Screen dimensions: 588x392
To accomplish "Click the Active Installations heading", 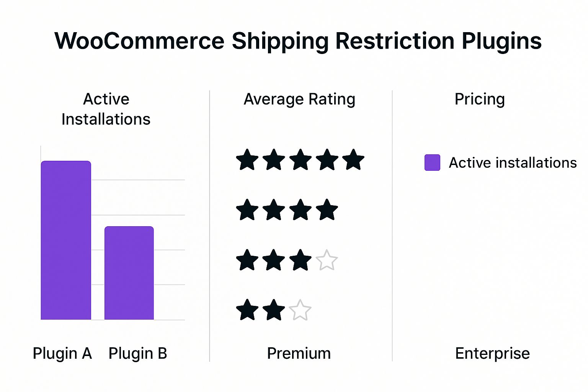I will point(106,109).
